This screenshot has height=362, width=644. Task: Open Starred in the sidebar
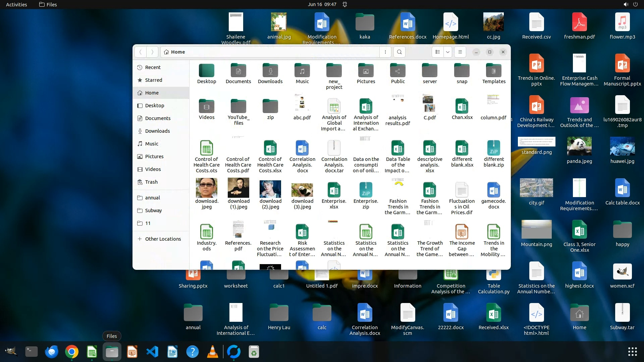tap(153, 80)
